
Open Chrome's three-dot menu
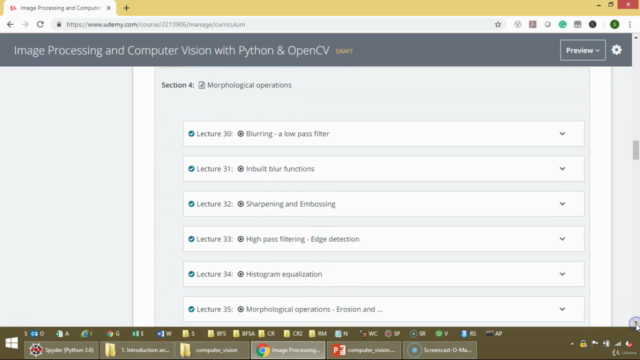pyautogui.click(x=630, y=24)
